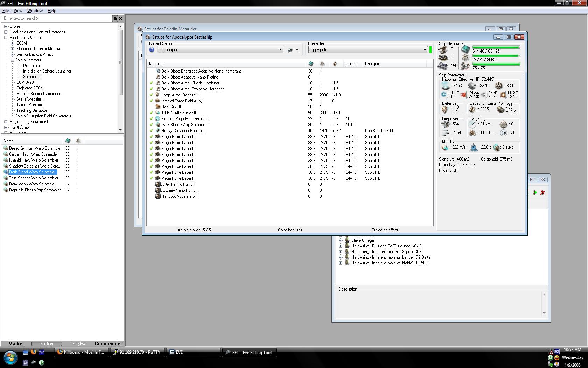Image resolution: width=588 pixels, height=368 pixels.
Task: Click the Dread Guristas Warp Scrambler item icon
Action: coord(6,148)
